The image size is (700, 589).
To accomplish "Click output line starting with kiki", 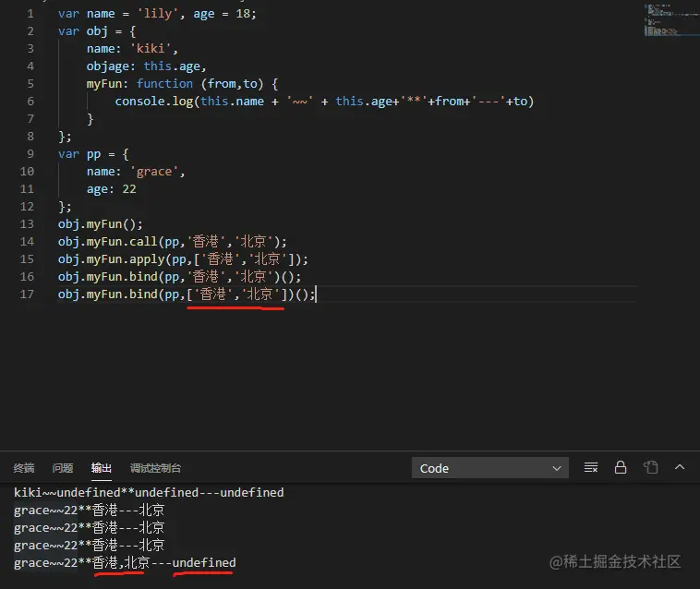I will coord(149,493).
